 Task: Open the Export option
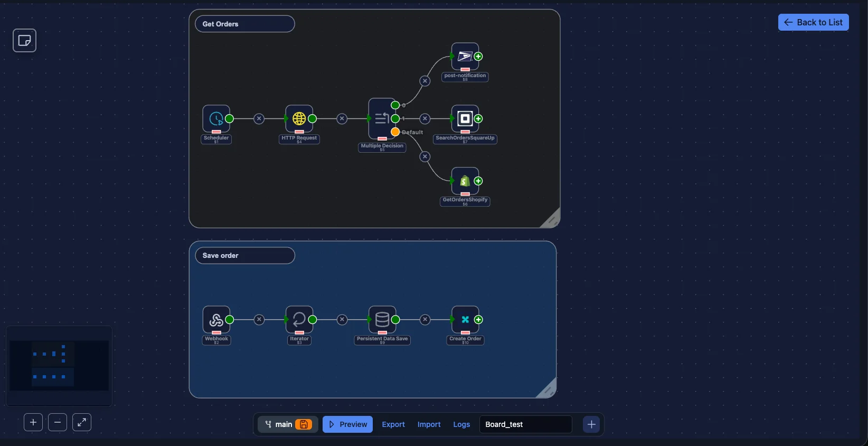[393, 424]
